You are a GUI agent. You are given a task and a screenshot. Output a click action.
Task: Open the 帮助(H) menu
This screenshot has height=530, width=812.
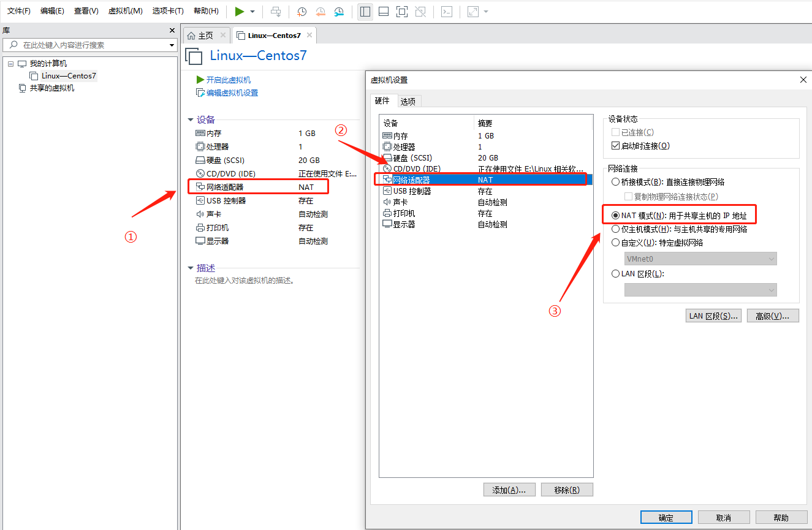(x=206, y=11)
